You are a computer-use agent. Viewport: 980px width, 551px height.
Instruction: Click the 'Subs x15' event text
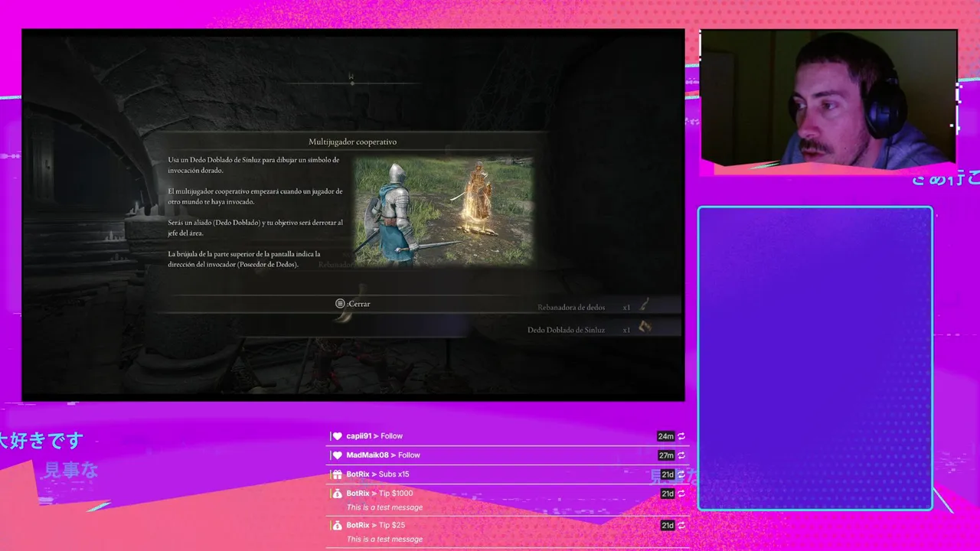[394, 474]
